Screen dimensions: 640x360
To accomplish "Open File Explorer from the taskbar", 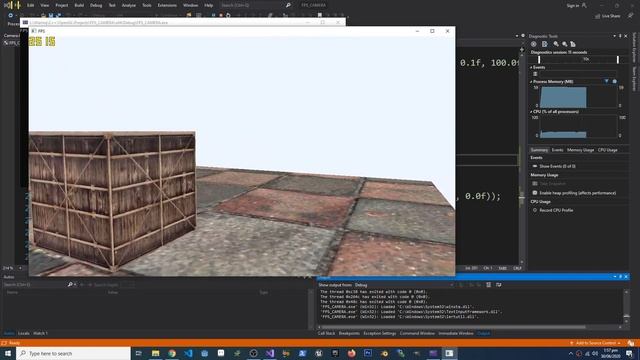I will [156, 353].
